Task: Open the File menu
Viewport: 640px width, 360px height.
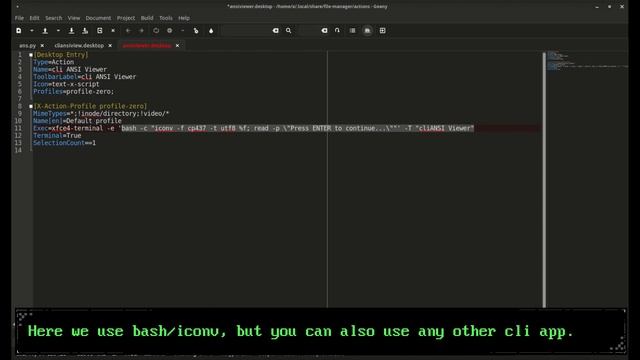Action: pyautogui.click(x=19, y=18)
